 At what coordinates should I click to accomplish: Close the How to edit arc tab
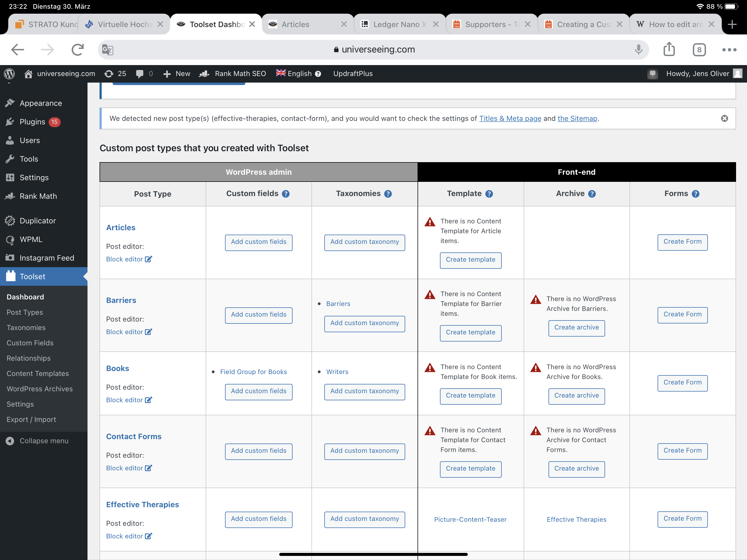(711, 24)
